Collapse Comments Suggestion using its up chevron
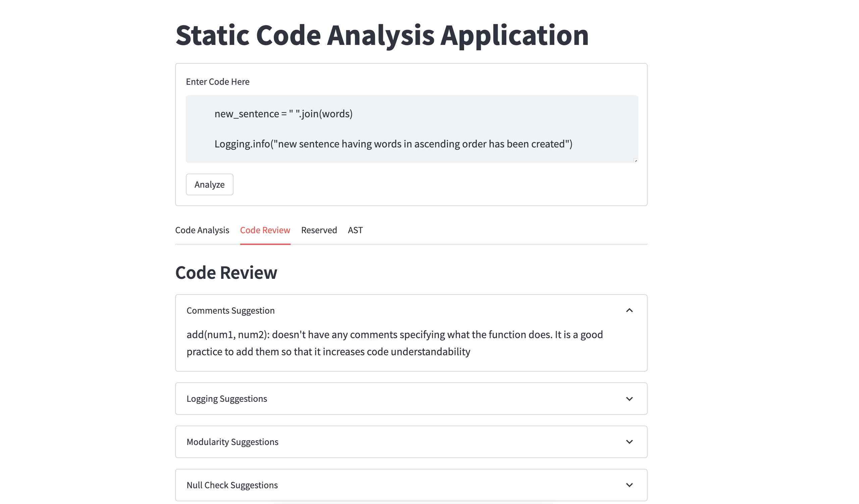 click(629, 310)
